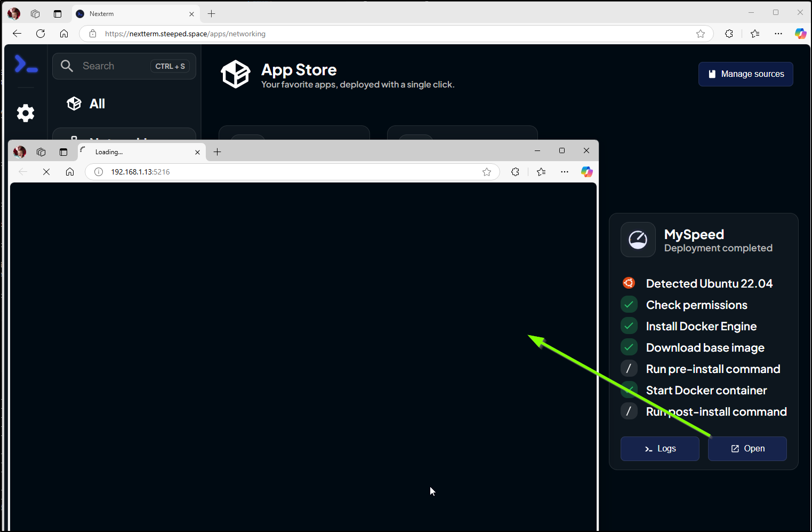Click the skipped icon for post-install command
Viewport: 812px width, 532px height.
629,411
